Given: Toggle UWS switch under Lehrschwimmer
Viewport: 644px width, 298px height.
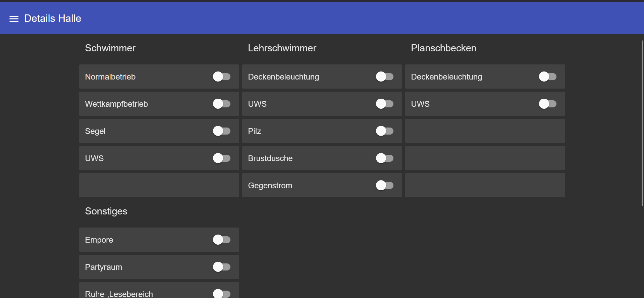Looking at the screenshot, I should click(385, 104).
